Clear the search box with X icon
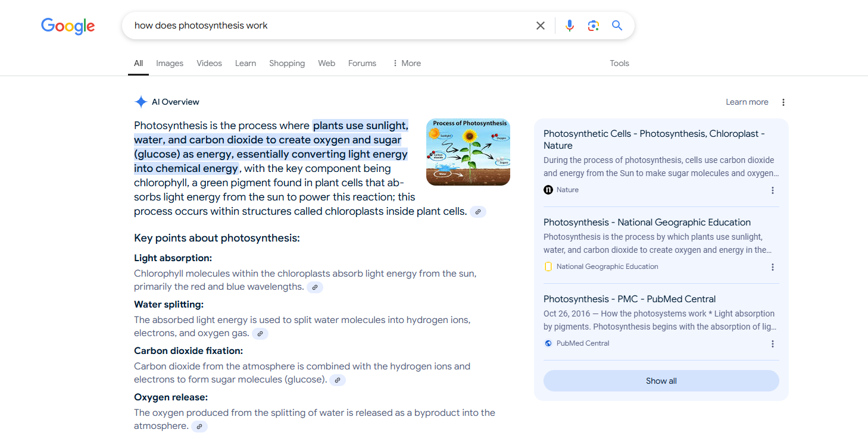The image size is (868, 445). pyautogui.click(x=540, y=26)
